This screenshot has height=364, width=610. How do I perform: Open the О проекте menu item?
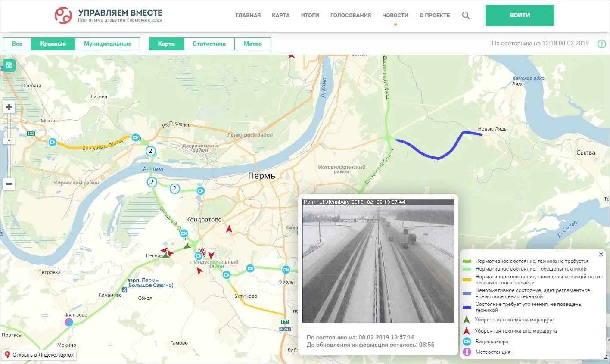(x=435, y=16)
